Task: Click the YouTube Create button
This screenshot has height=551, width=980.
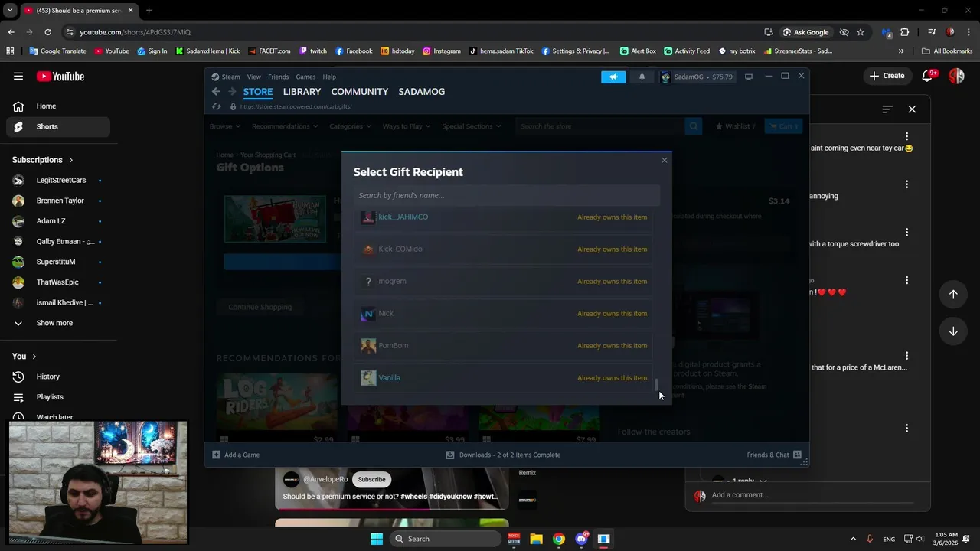Action: (887, 76)
